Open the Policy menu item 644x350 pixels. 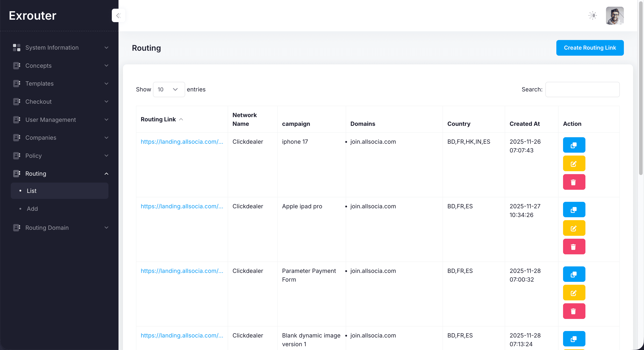tap(59, 156)
